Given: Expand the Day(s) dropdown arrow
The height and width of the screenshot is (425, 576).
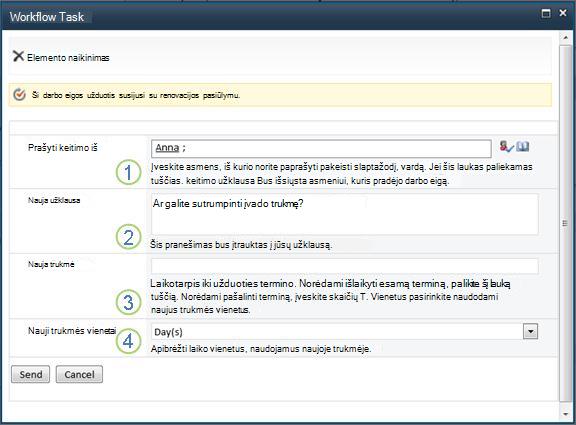Looking at the screenshot, I should pyautogui.click(x=530, y=331).
